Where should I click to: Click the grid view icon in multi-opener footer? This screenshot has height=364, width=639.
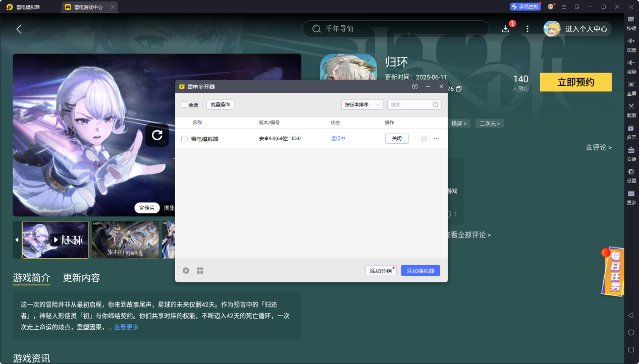click(x=200, y=271)
